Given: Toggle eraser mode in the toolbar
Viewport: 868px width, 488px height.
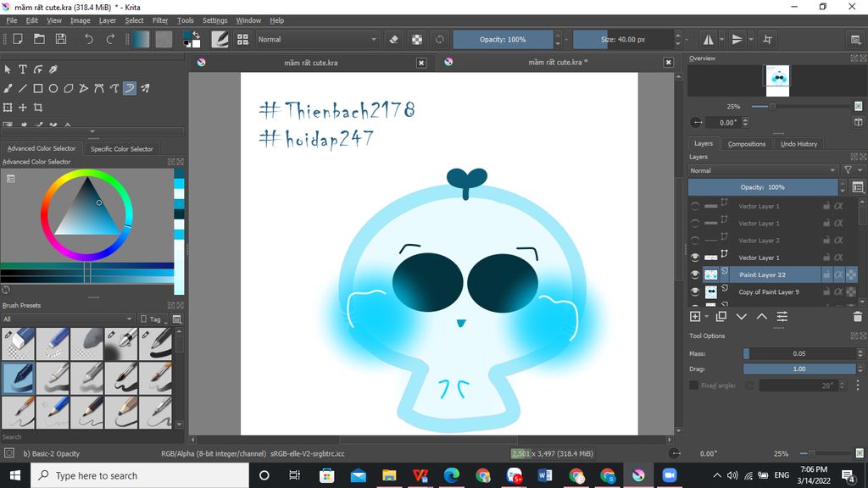Looking at the screenshot, I should tap(393, 39).
